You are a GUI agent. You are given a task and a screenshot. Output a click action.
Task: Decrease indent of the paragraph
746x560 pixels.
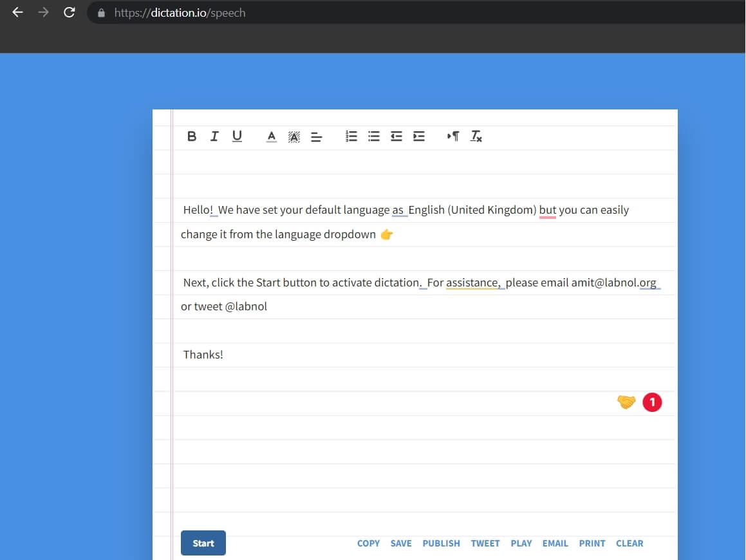click(396, 136)
